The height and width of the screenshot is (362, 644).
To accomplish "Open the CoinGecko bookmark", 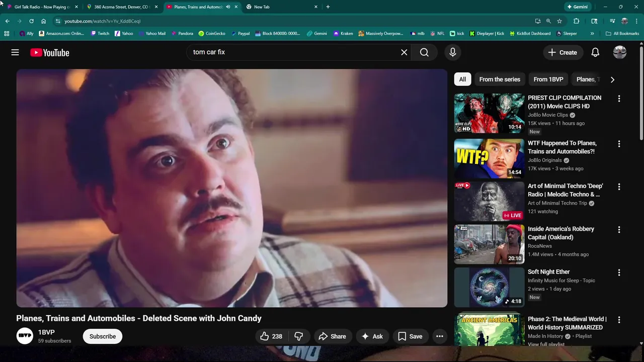I will pyautogui.click(x=212, y=34).
